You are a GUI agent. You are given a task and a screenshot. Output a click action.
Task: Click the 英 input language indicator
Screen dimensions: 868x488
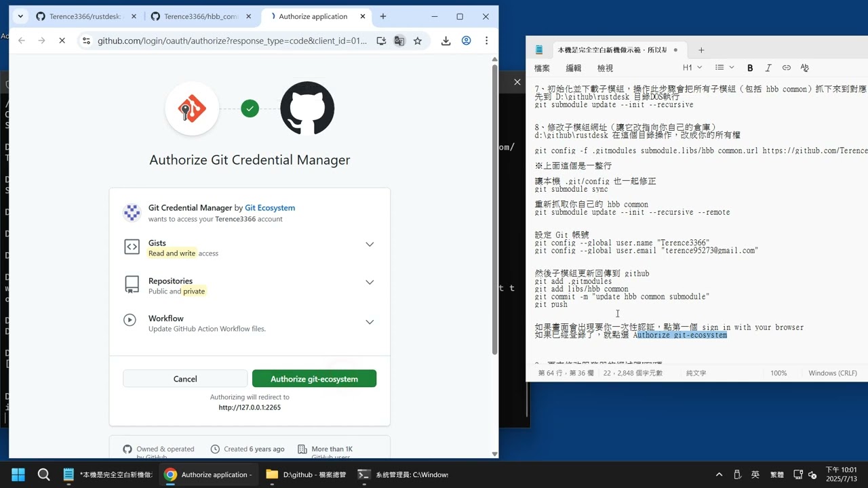pos(755,474)
